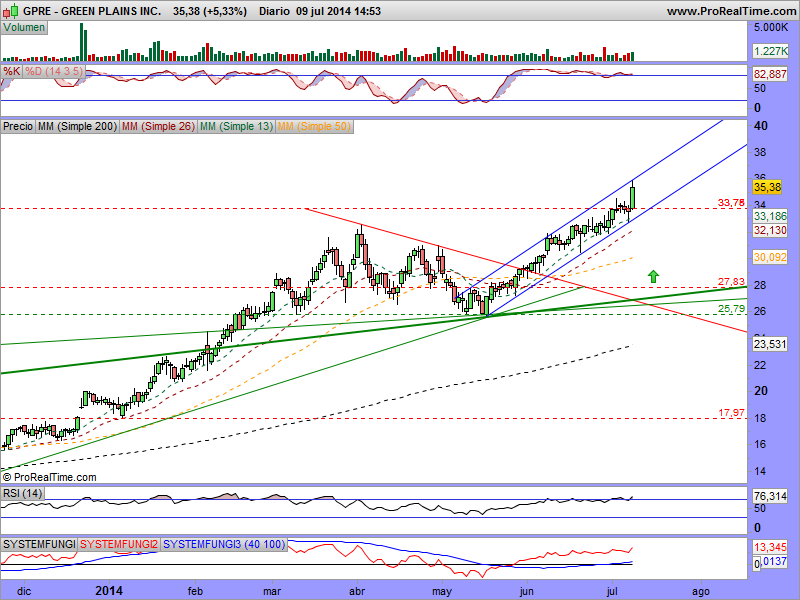The height and width of the screenshot is (600, 800).
Task: Click the 1.227K volume value tag
Action: tap(770, 51)
